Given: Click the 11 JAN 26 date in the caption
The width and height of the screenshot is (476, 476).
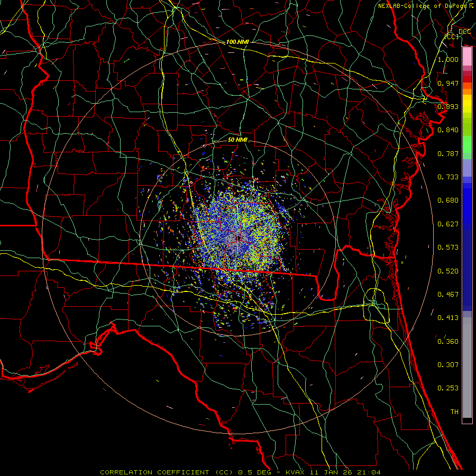Looking at the screenshot, I should (330, 472).
